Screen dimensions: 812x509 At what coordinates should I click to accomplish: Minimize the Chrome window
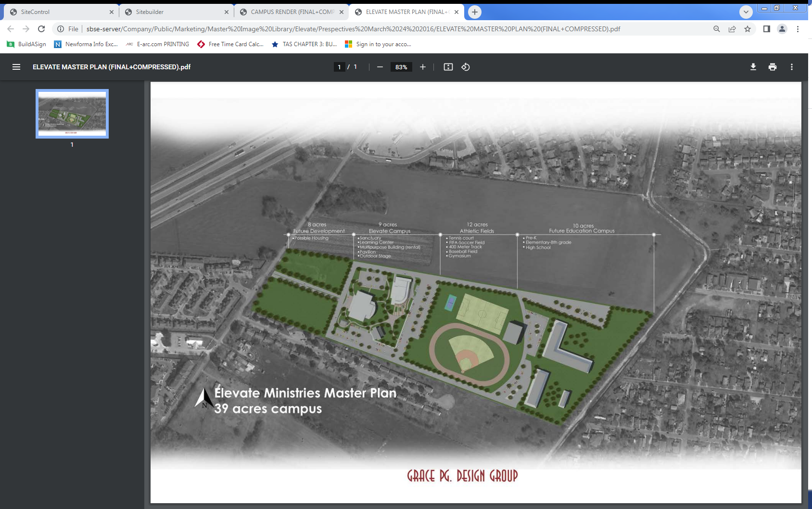click(x=764, y=8)
